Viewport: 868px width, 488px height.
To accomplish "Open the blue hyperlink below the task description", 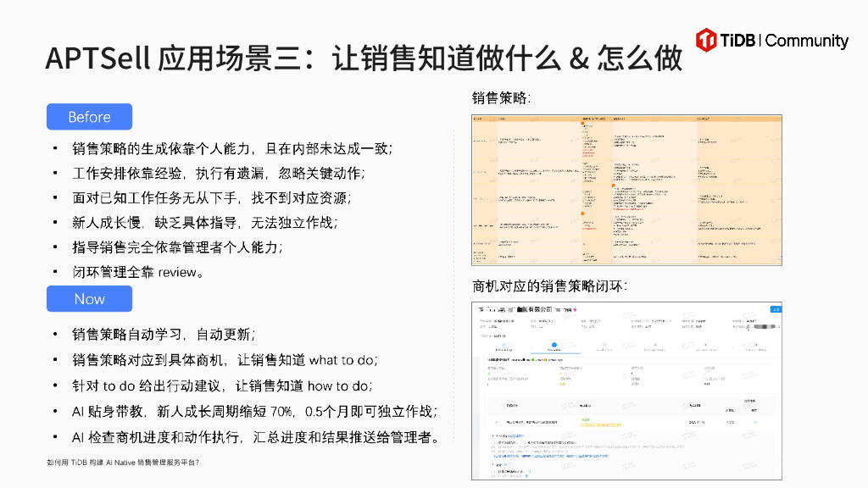I will point(550,456).
